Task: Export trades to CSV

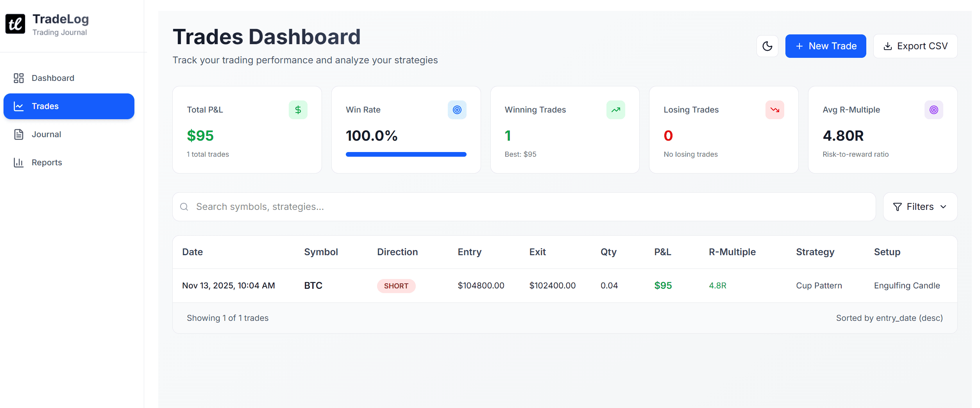Action: click(915, 46)
